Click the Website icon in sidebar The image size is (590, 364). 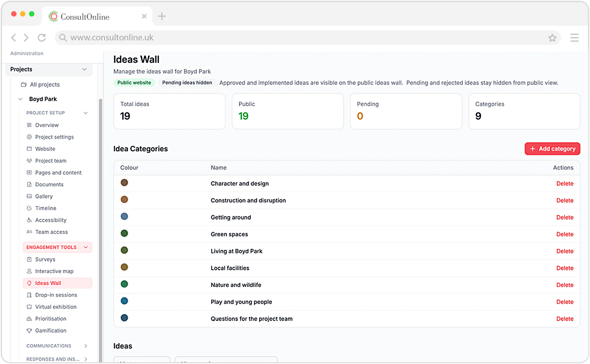point(29,149)
